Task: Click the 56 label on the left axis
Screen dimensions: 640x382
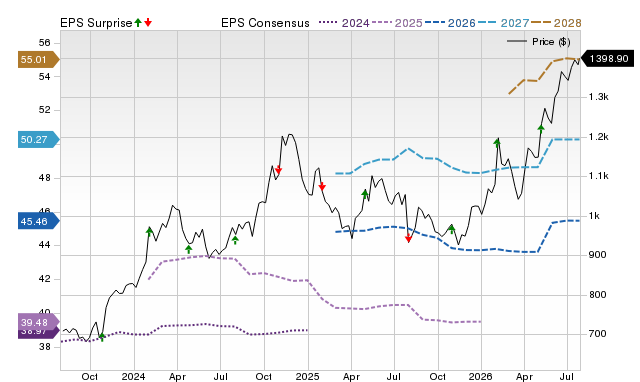Action: tap(44, 43)
